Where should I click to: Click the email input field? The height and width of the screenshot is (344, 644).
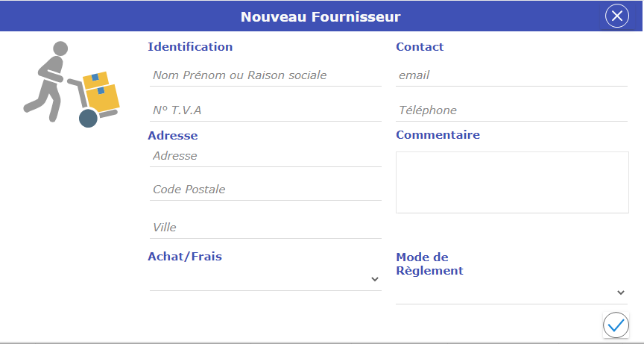point(511,75)
